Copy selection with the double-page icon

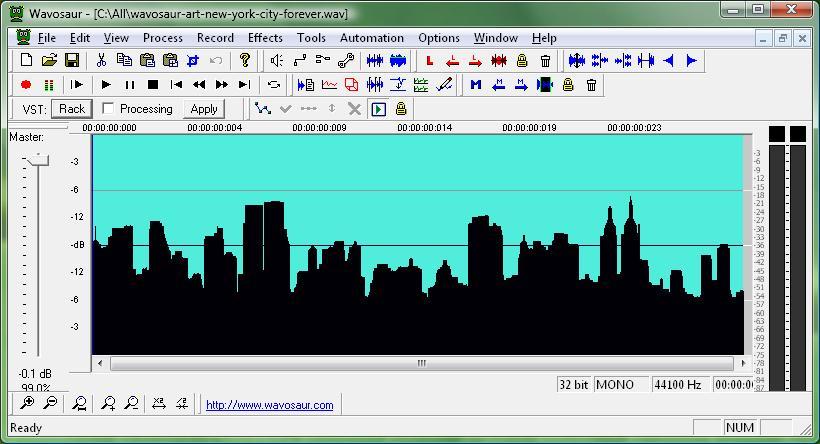pyautogui.click(x=124, y=60)
